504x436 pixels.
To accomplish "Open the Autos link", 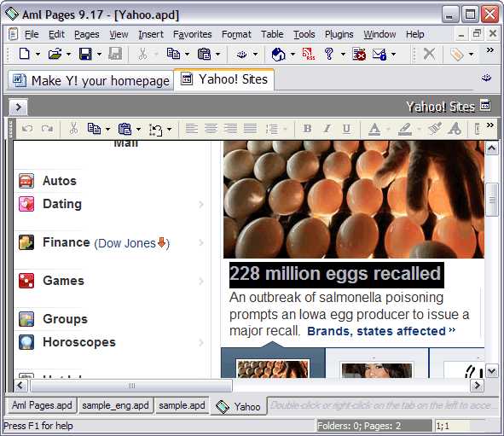I will click(x=60, y=181).
